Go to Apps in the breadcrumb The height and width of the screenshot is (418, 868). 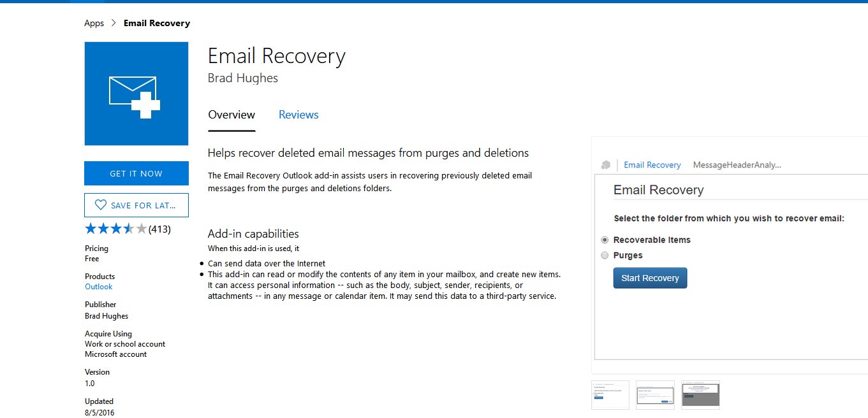coord(94,23)
